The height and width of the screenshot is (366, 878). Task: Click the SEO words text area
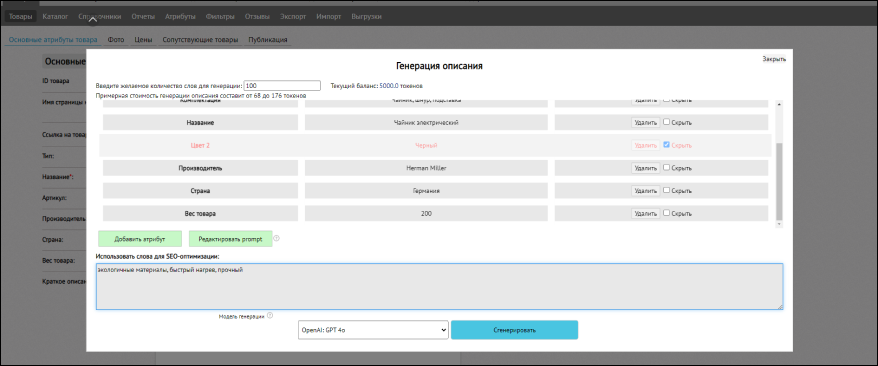pyautogui.click(x=440, y=286)
